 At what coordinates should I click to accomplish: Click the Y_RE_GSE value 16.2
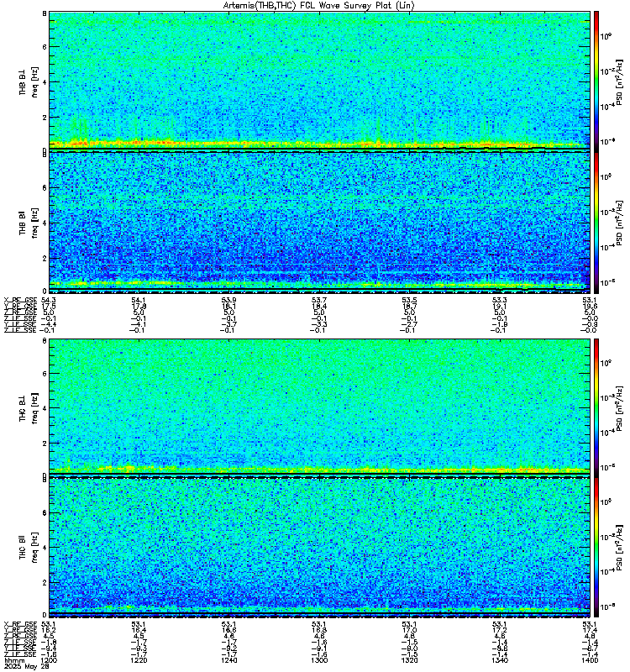coord(49,630)
